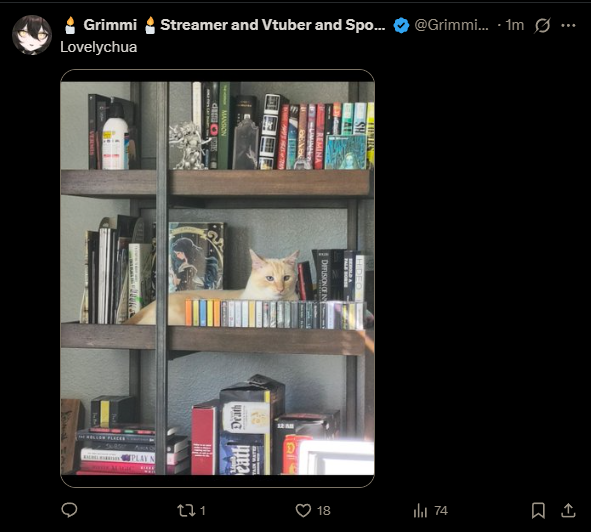Screen dimensions: 591x532
Task: View post analytics bar chart icon
Action: point(420,511)
